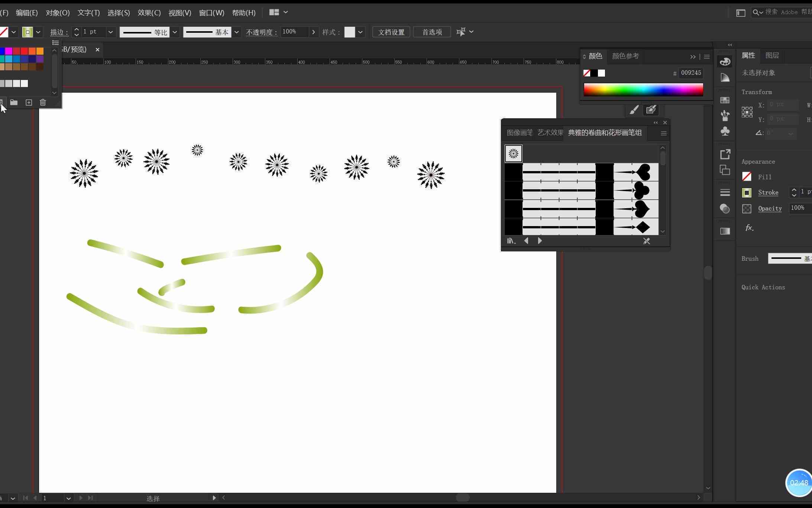Click the reference point grid in Transform
This screenshot has width=812, height=508.
tap(747, 112)
